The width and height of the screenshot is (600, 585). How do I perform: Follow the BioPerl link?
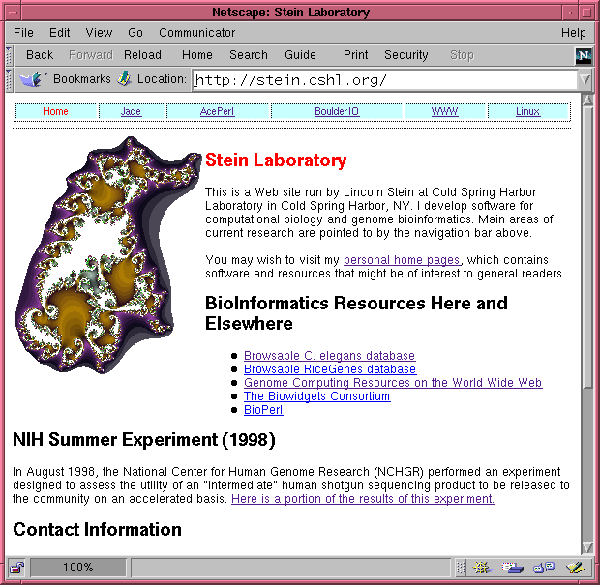[263, 410]
